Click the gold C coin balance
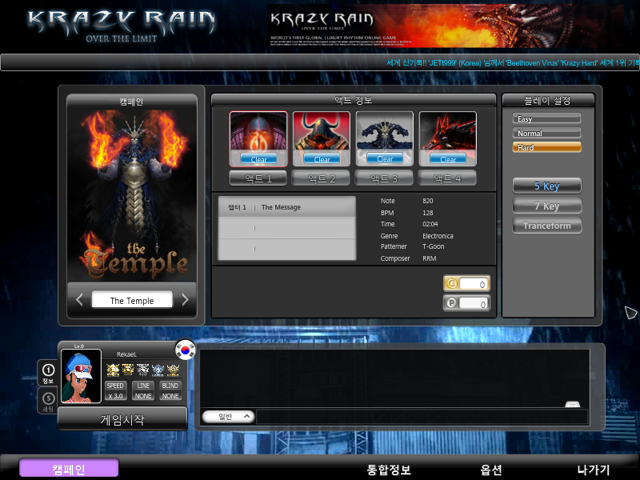Screen dimensions: 640x480 467,284
